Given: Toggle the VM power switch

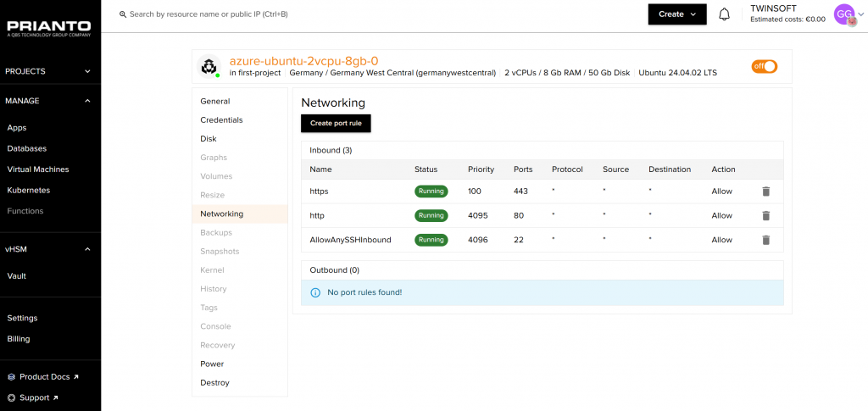Looking at the screenshot, I should click(x=764, y=66).
